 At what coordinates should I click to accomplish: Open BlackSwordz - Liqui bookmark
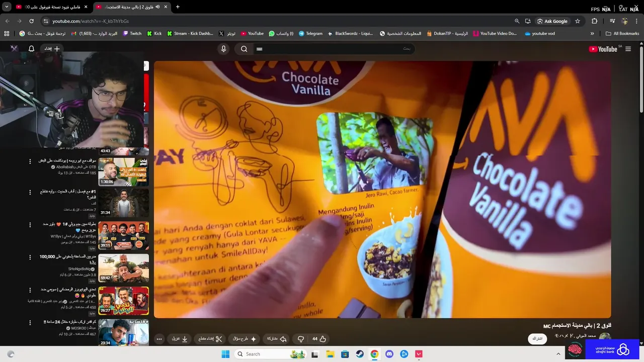[350, 34]
